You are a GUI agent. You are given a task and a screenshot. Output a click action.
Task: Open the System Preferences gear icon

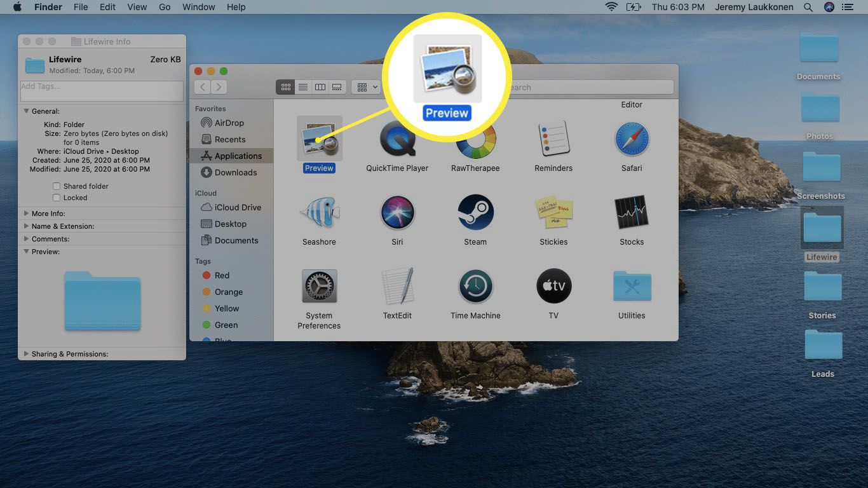click(319, 287)
